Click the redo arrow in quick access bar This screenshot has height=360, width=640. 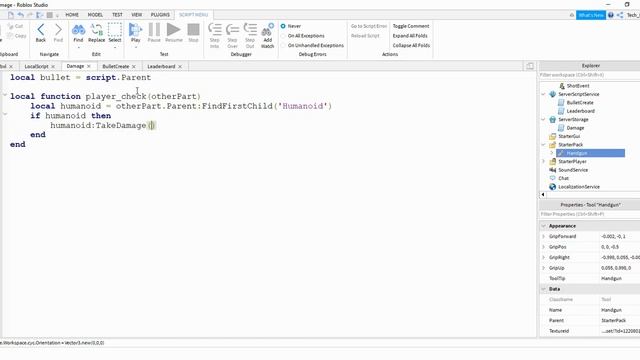(x=30, y=15)
